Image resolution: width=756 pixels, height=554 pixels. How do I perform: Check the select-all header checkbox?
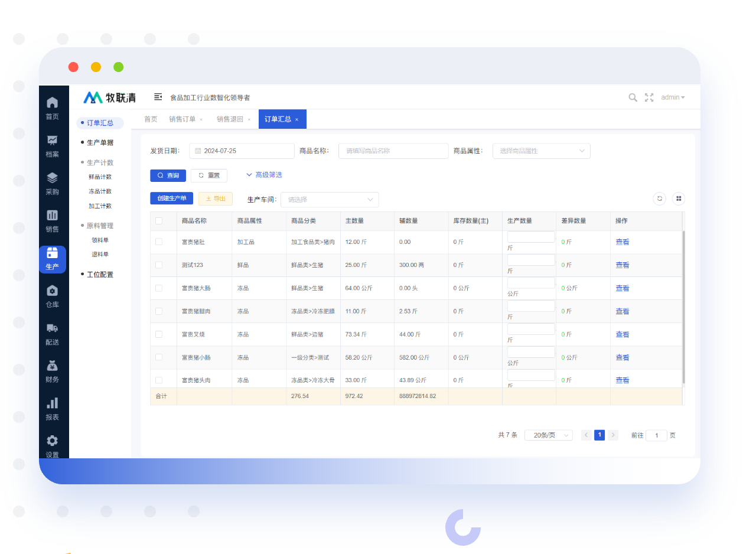tap(159, 221)
